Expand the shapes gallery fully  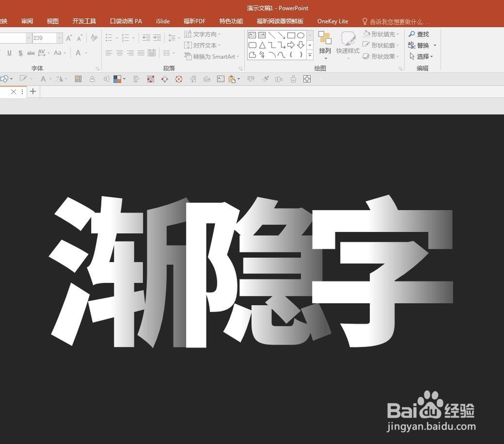(310, 55)
